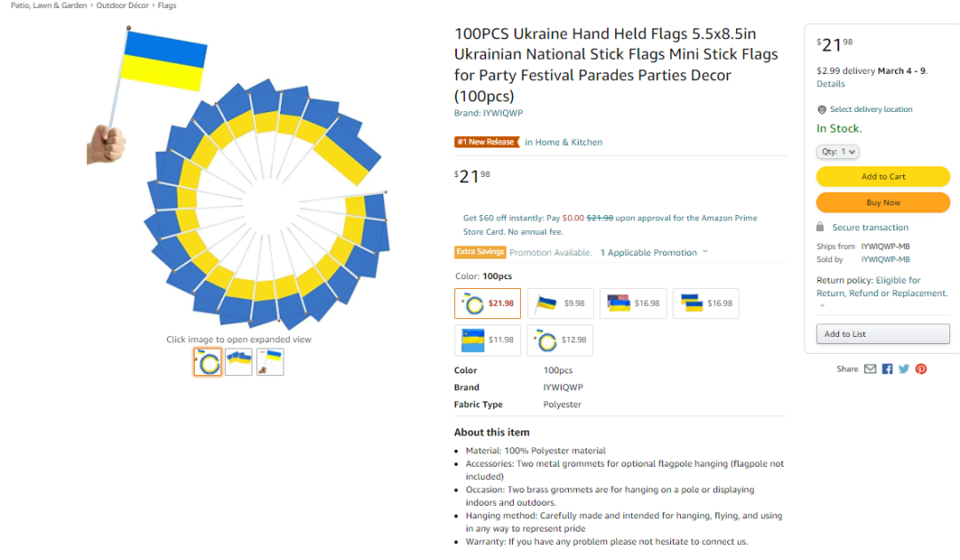
Task: Share product on Twitter
Action: 904,369
